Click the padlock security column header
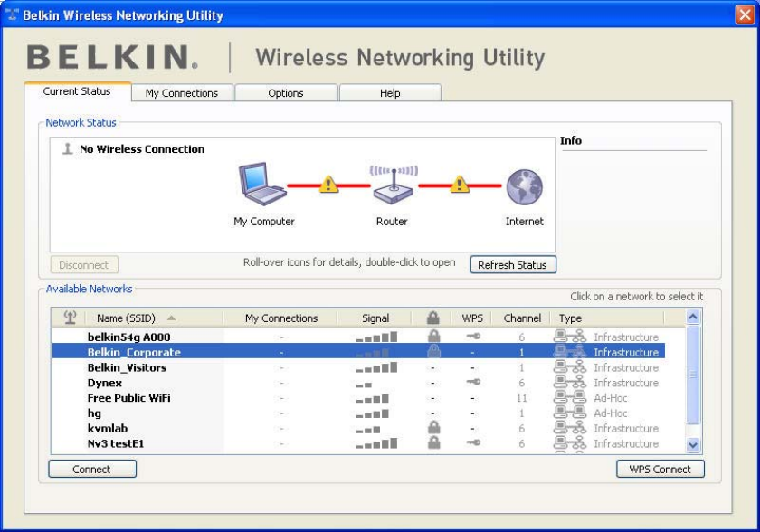 coord(433,318)
